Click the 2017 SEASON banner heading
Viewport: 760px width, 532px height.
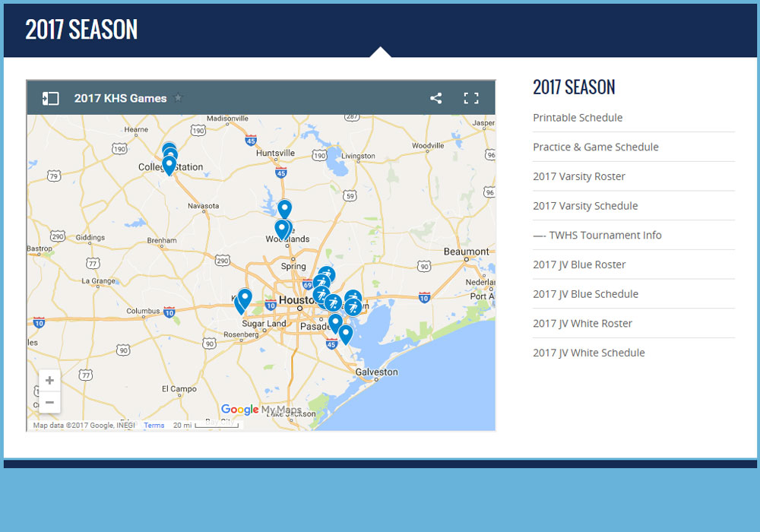pyautogui.click(x=81, y=30)
